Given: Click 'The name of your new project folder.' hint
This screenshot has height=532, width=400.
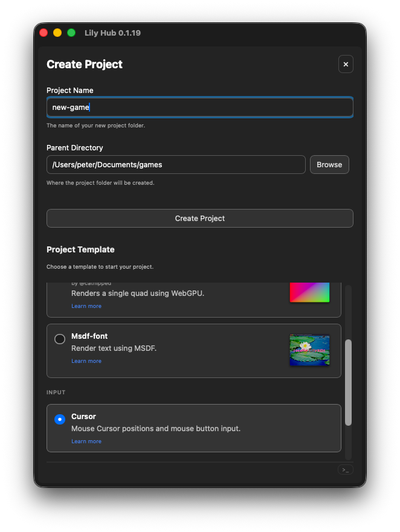Looking at the screenshot, I should pyautogui.click(x=95, y=126).
